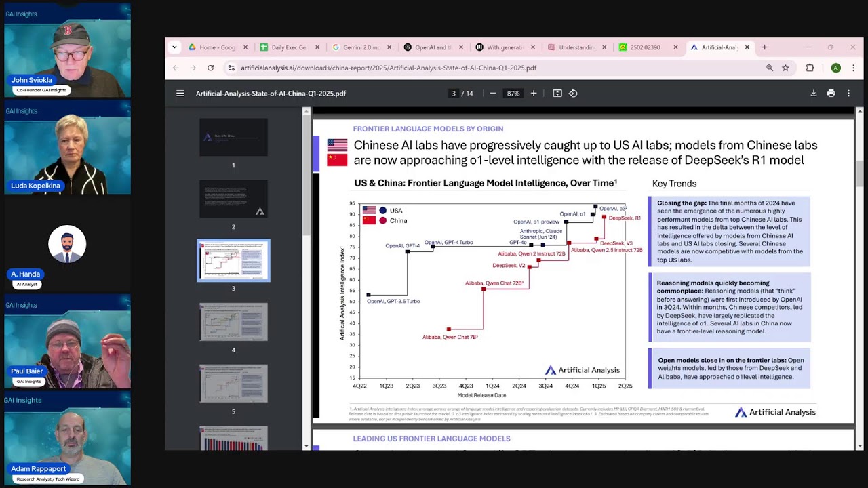This screenshot has height=488, width=868.
Task: Click the 'DeepSeek, R1' chart label
Action: point(625,218)
